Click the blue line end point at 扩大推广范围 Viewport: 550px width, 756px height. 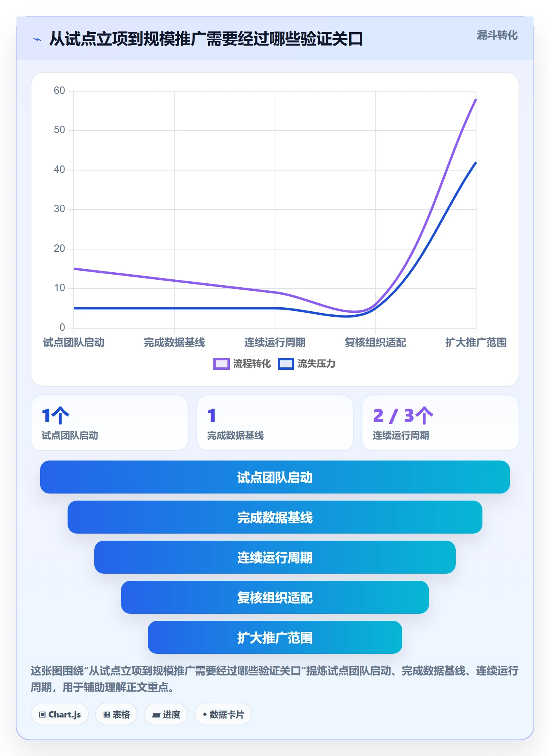[476, 162]
